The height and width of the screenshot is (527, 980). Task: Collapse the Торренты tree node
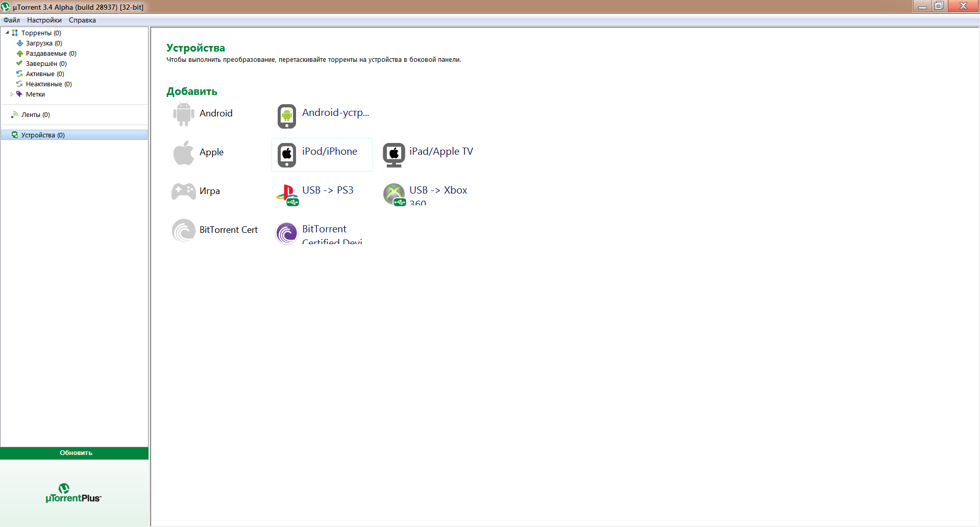[x=7, y=33]
